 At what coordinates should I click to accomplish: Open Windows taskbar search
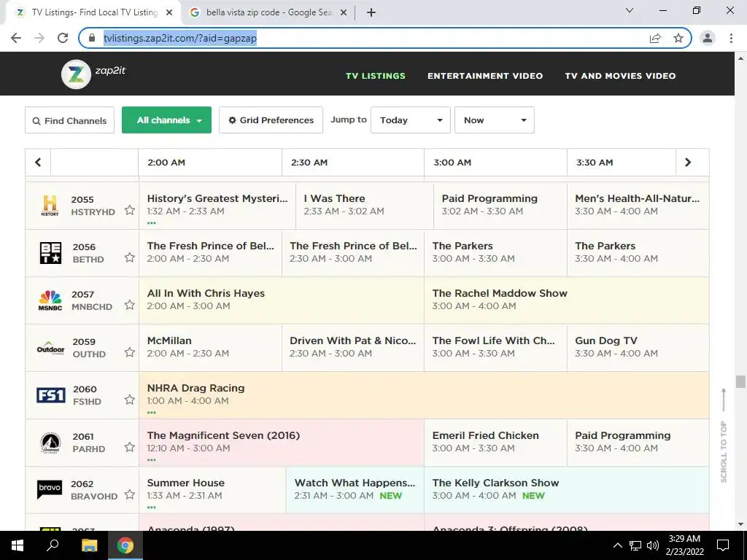point(53,545)
